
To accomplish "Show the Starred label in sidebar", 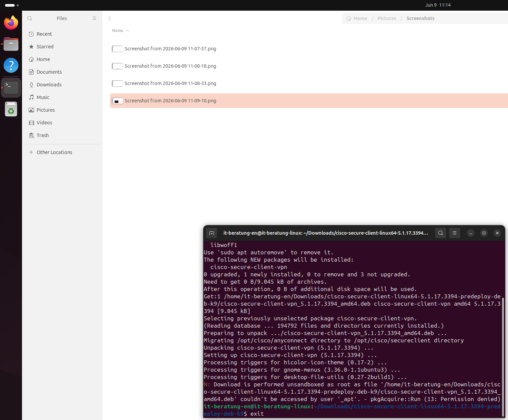I will pyautogui.click(x=45, y=47).
